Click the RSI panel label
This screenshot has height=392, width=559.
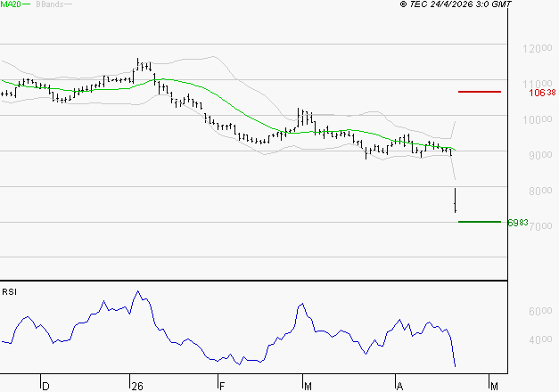(9, 292)
